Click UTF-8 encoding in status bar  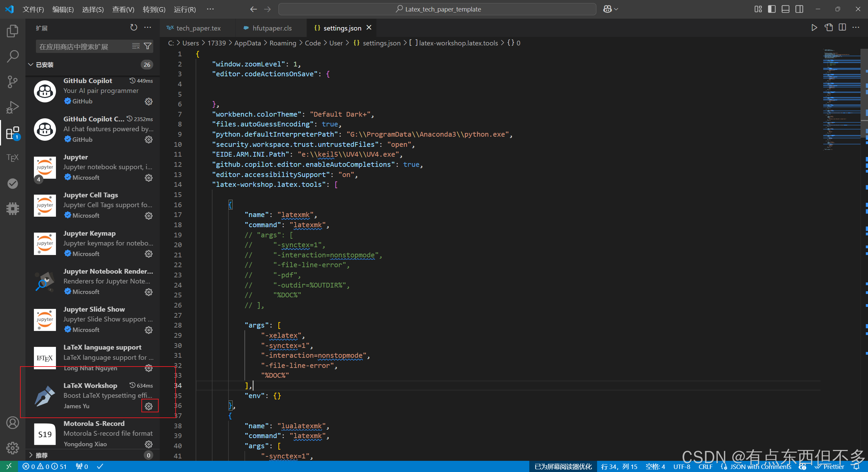tap(682, 467)
